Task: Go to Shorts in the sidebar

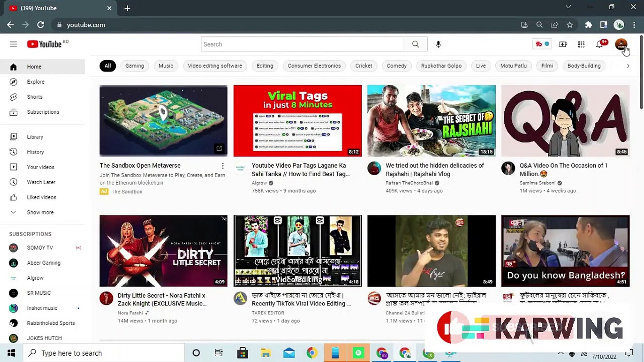Action: pos(35,97)
